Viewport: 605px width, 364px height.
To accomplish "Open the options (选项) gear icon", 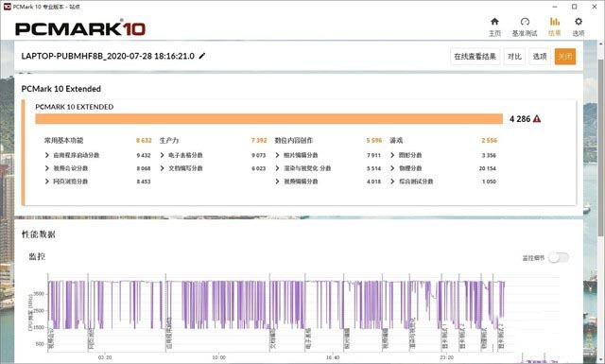I will [x=578, y=22].
